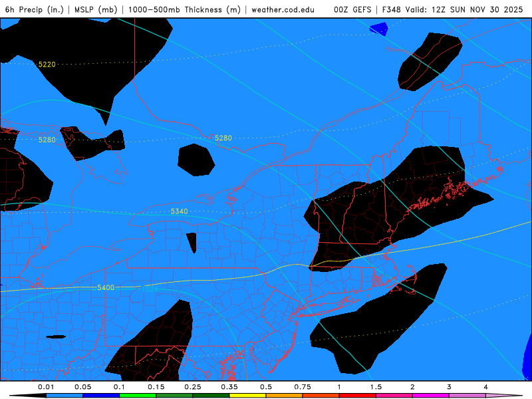This screenshot has height=399, width=532.
Task: Click the '0.25' legend value
Action: [193, 387]
